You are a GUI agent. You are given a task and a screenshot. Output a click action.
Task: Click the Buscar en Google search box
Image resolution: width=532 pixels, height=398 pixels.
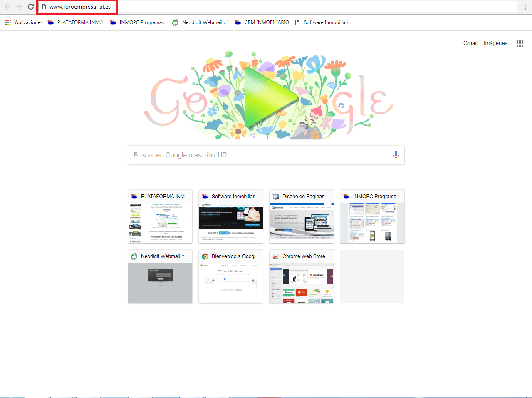(266, 155)
